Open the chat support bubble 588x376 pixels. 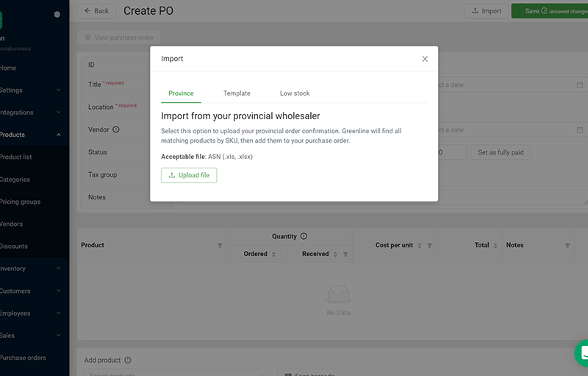coord(581,353)
